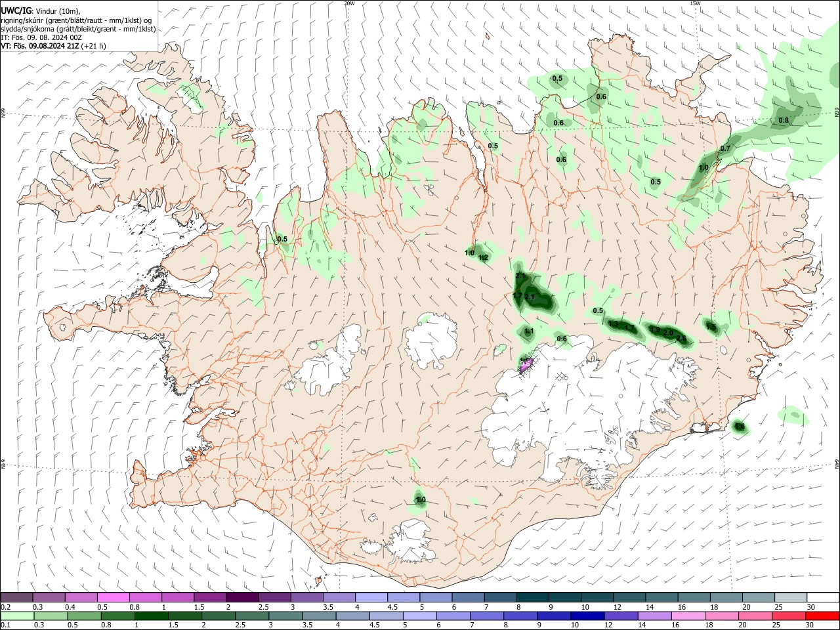Click the darkest purple swatch labeled 2 in snow scale

pos(242,597)
